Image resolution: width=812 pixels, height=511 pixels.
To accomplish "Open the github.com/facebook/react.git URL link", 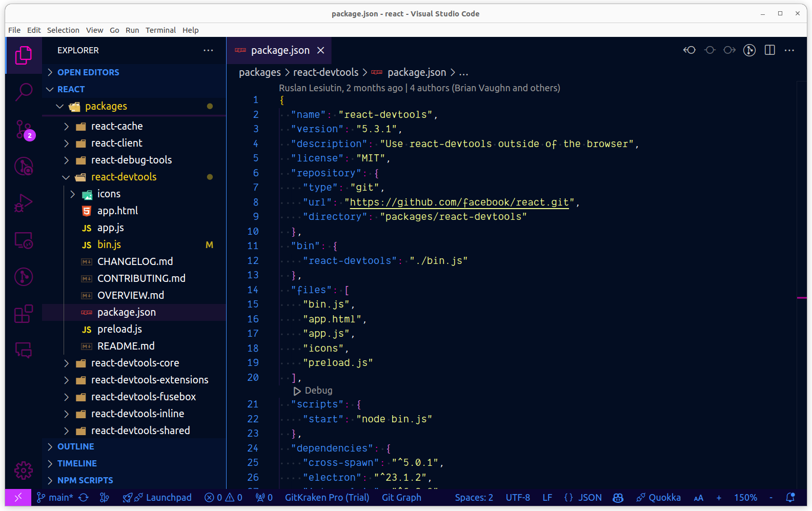I will [x=459, y=202].
